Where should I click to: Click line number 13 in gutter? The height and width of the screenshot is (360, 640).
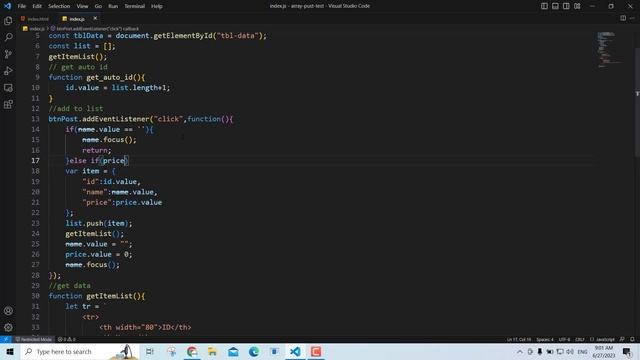[x=36, y=119]
